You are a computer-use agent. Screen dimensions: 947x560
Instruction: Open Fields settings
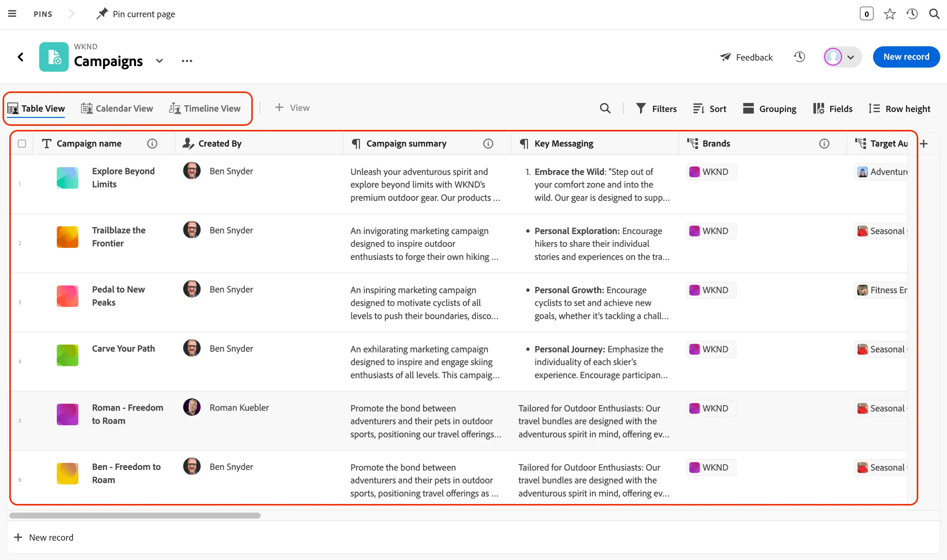833,109
